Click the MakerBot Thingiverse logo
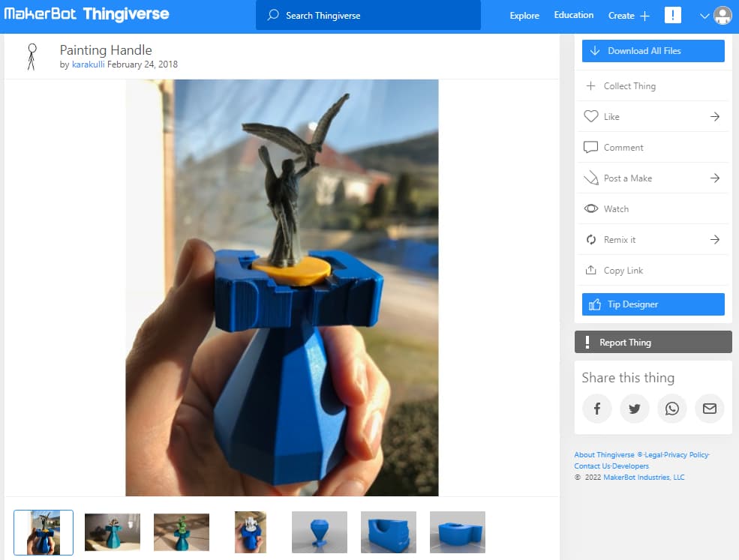The width and height of the screenshot is (739, 560). [87, 14]
